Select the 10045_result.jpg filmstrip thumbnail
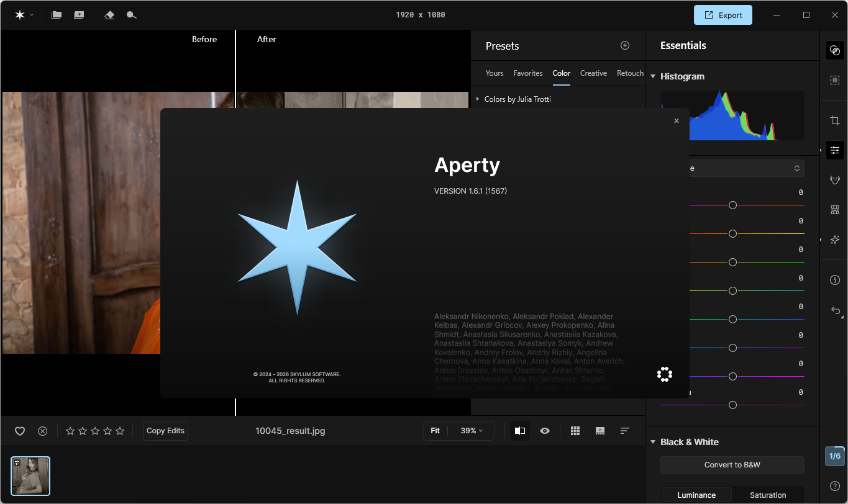The width and height of the screenshot is (848, 504). click(30, 476)
